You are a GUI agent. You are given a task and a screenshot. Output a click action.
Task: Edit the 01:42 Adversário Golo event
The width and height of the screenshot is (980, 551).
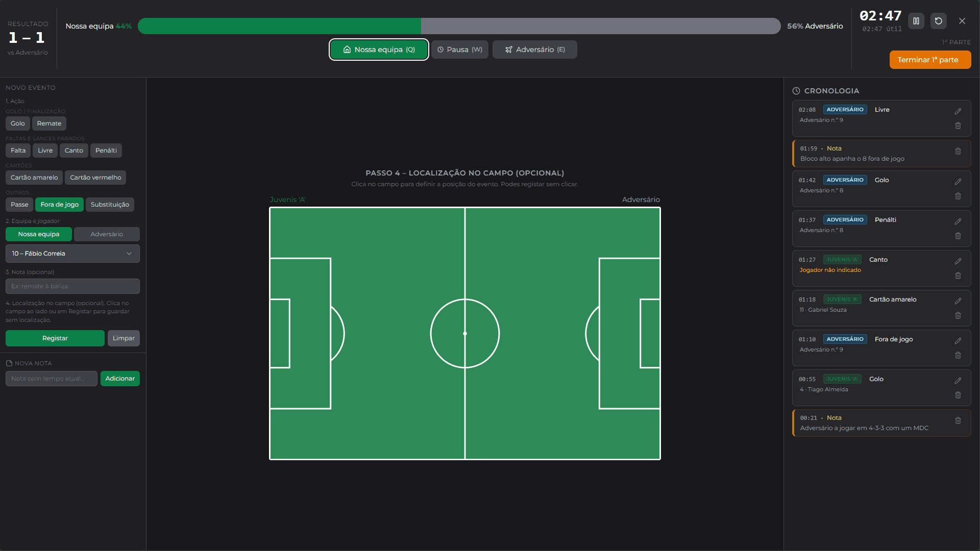(958, 182)
